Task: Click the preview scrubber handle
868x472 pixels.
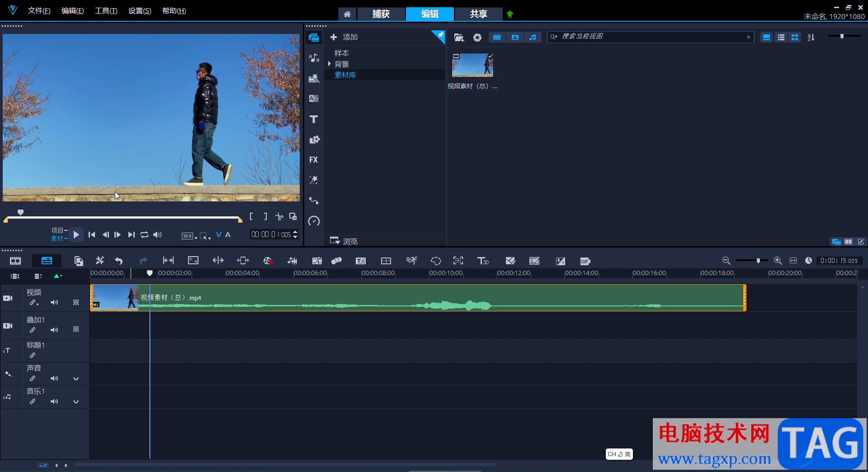Action: (20, 212)
